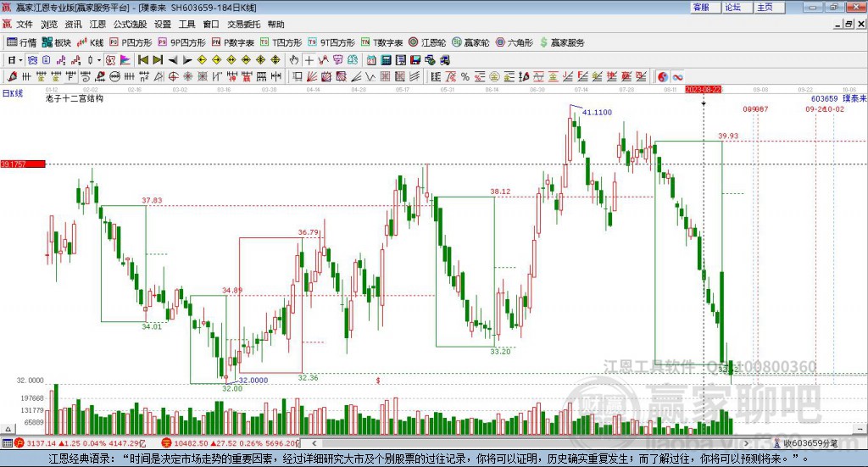Click the 32.0000 low price label

point(253,381)
